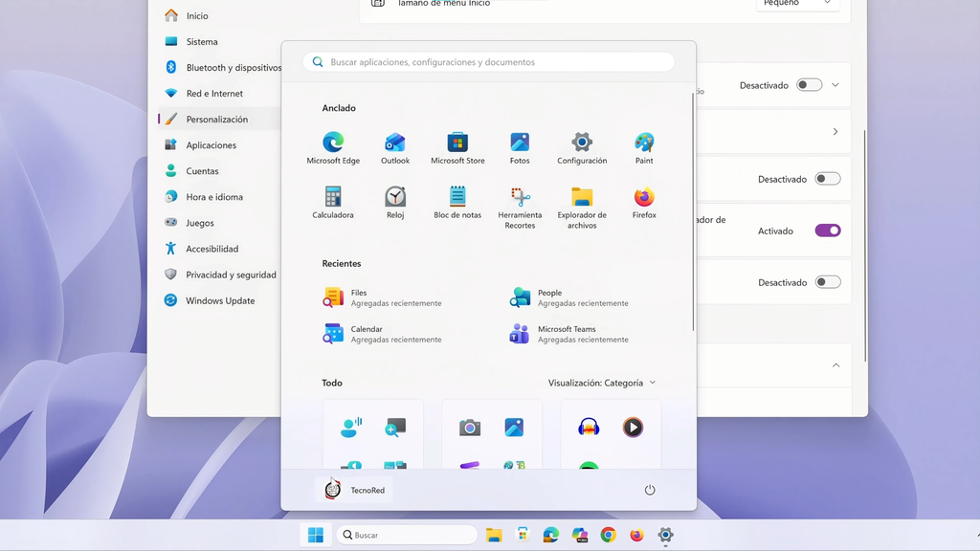Click the Buscar box in the taskbar
The height and width of the screenshot is (551, 980).
pos(407,535)
